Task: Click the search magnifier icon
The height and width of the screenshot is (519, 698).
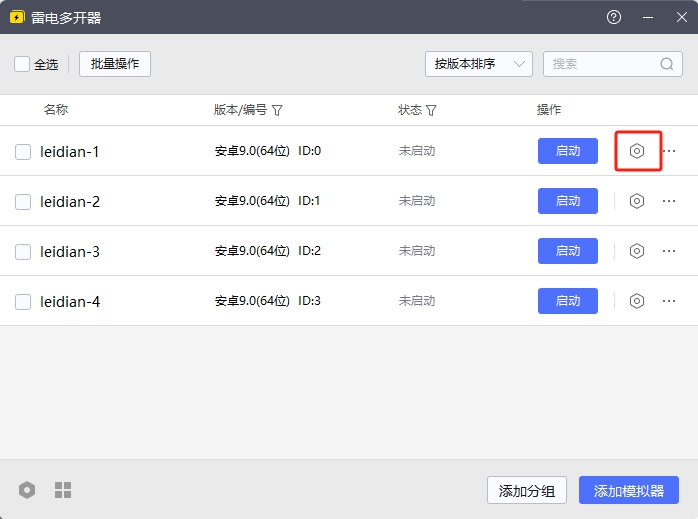Action: coord(666,64)
